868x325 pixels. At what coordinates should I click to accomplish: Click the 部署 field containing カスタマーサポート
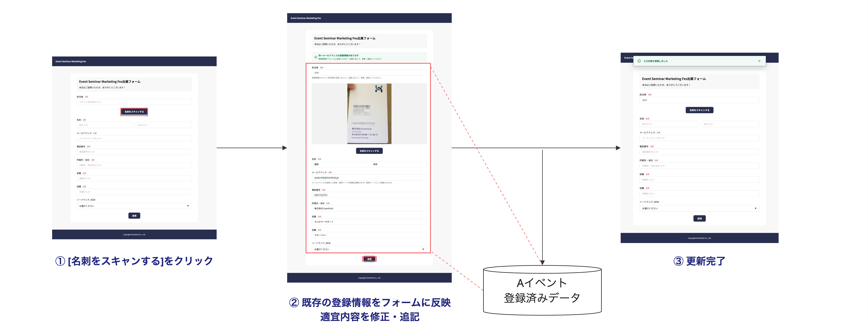369,222
